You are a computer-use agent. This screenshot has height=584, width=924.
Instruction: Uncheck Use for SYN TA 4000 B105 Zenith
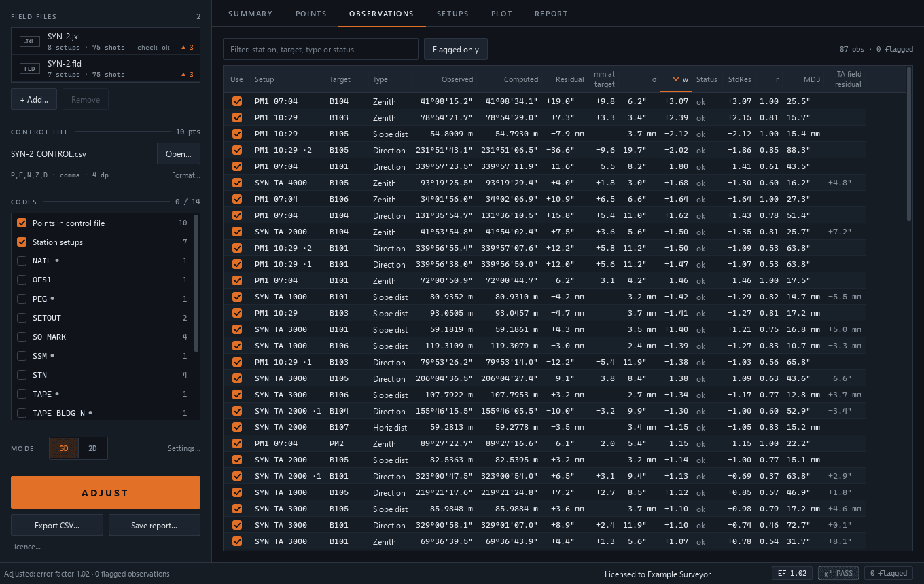(237, 183)
